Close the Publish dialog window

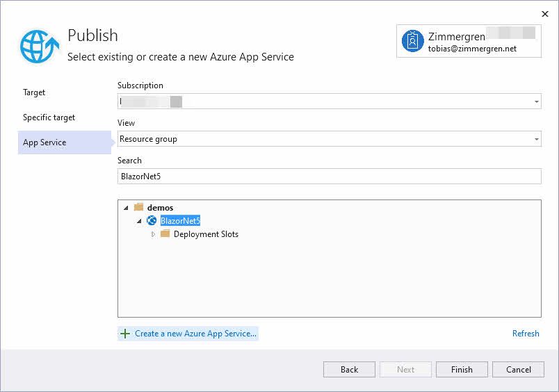tap(544, 13)
